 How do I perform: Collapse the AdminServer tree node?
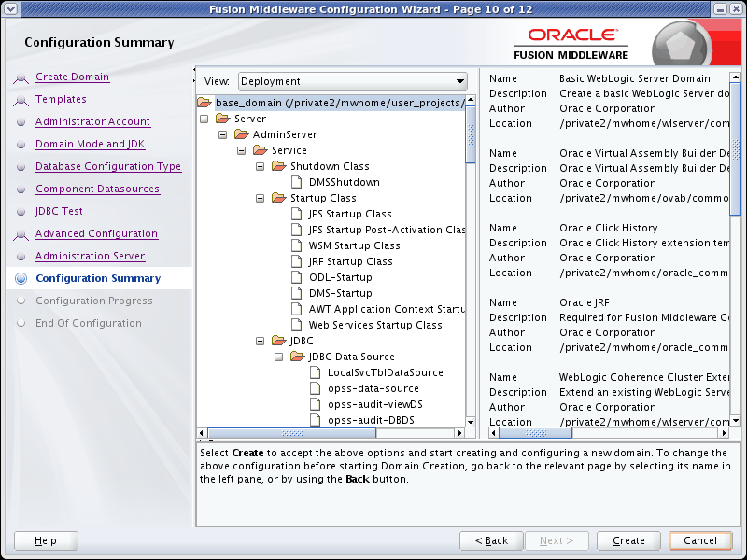click(223, 134)
